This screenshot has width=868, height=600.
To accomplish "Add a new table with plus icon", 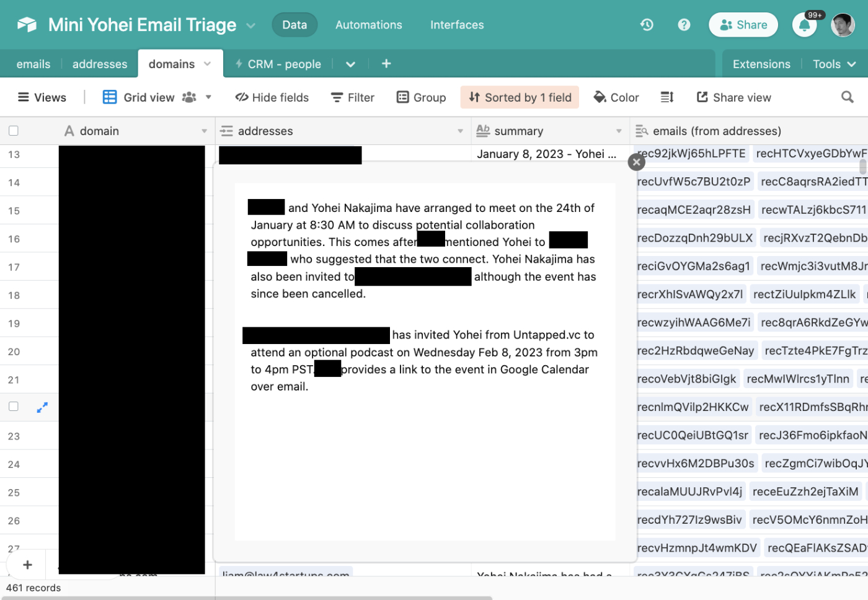I will (386, 64).
